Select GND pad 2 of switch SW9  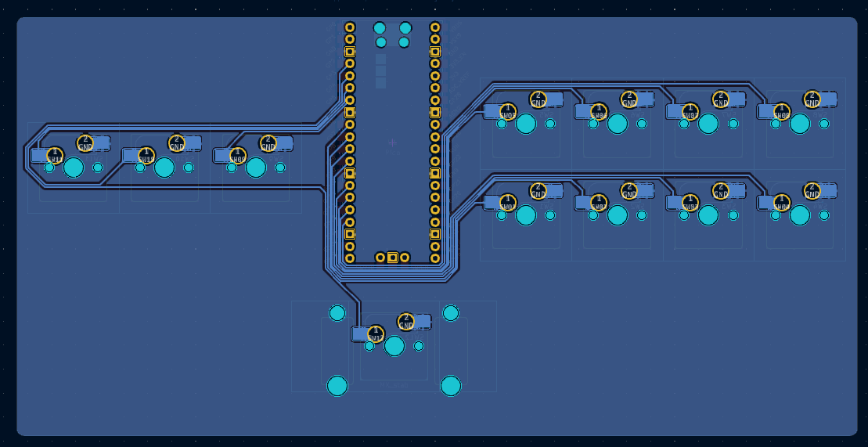(x=268, y=143)
